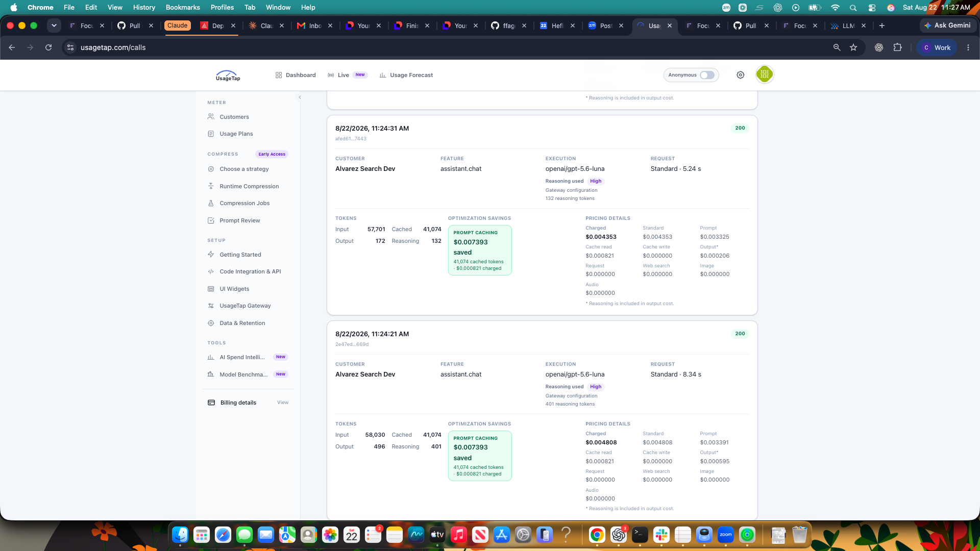Click the 401 reasoning tokens text
The image size is (980, 551).
click(570, 404)
